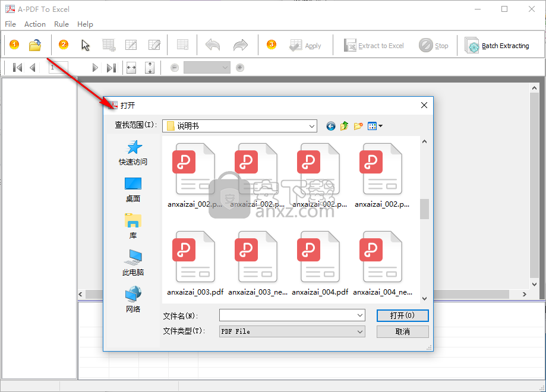Go to last page icon

[112, 68]
